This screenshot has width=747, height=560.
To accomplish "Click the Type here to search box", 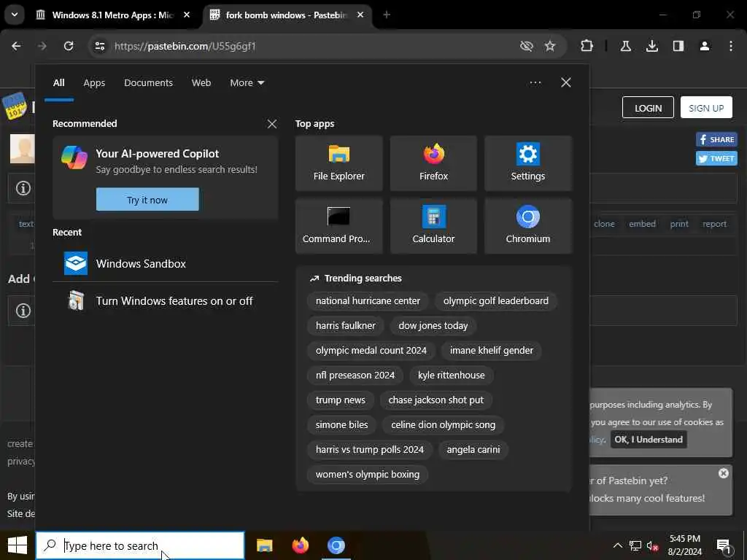I will click(x=140, y=545).
